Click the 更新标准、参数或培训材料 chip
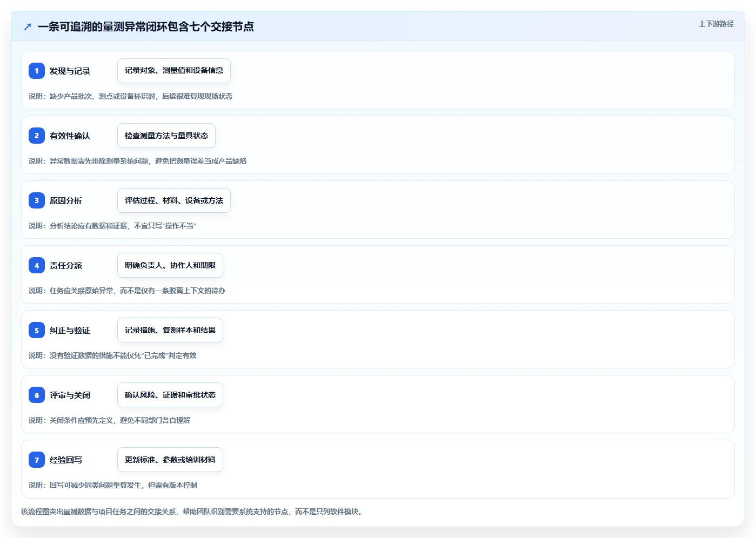Image resolution: width=756 pixels, height=538 pixels. pos(170,460)
